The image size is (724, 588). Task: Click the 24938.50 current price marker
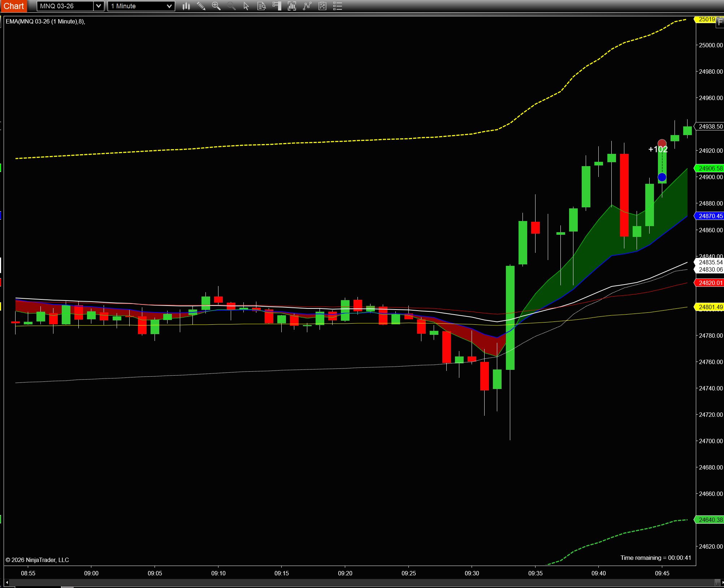pyautogui.click(x=710, y=126)
